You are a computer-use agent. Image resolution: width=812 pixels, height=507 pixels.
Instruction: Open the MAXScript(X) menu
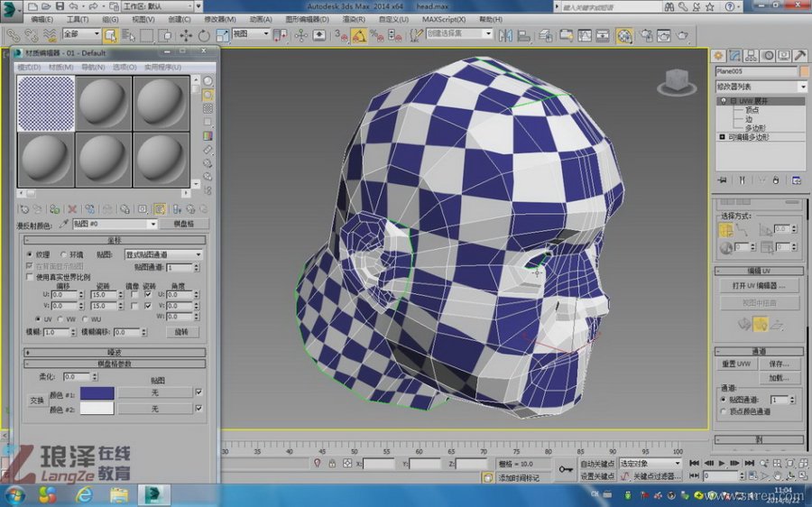click(x=444, y=19)
